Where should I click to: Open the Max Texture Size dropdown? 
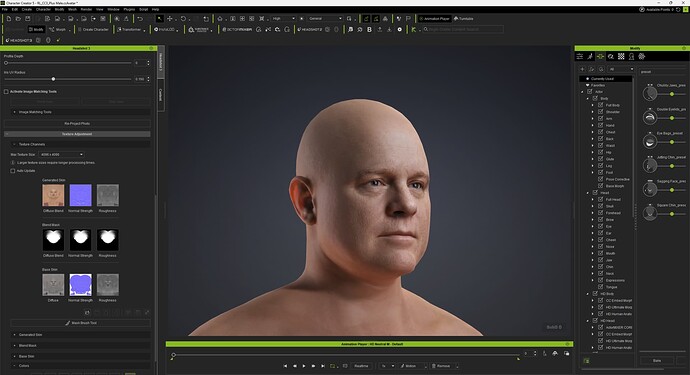(62, 154)
